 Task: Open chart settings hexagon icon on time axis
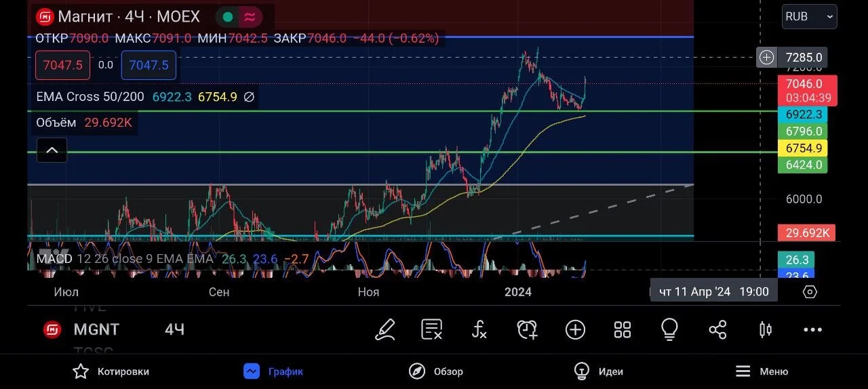810,292
